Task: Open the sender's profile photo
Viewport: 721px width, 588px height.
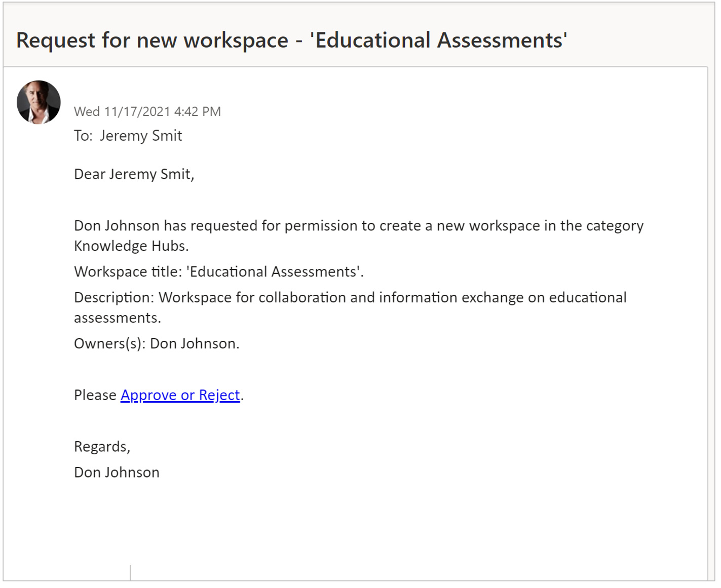Action: pyautogui.click(x=39, y=102)
